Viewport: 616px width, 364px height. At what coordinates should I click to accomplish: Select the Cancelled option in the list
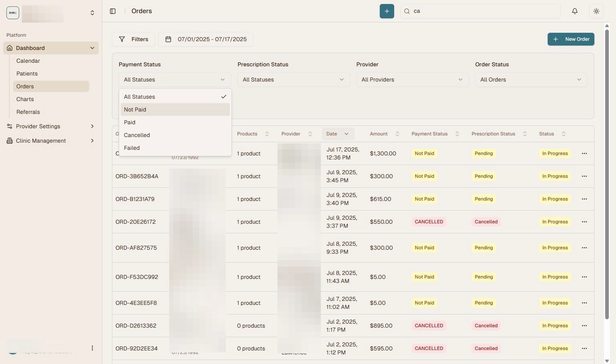coord(175,135)
